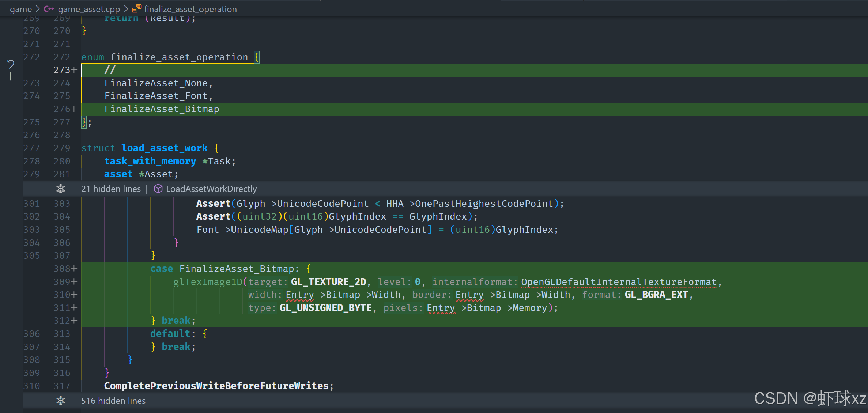The width and height of the screenshot is (868, 413).
Task: Click the enum symbol icon in breadcrumb
Action: coord(136,9)
